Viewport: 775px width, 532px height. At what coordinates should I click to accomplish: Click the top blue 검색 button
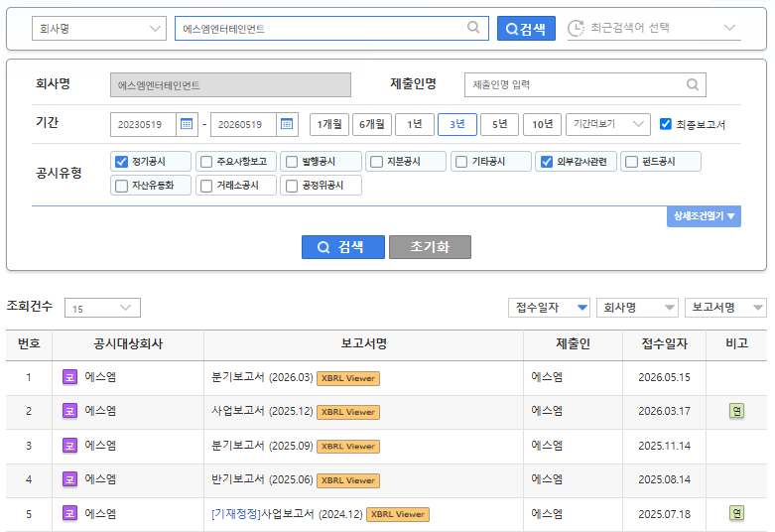tap(526, 28)
